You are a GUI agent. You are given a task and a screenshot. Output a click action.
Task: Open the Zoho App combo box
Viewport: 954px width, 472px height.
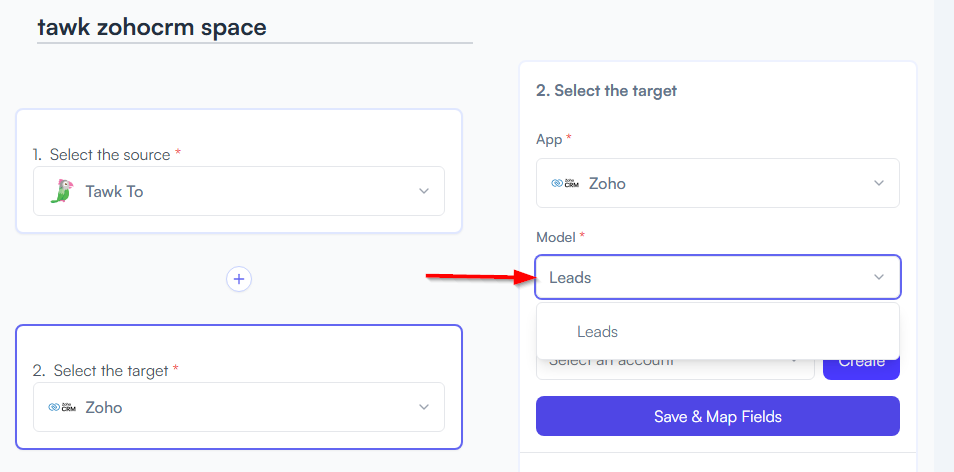(718, 183)
